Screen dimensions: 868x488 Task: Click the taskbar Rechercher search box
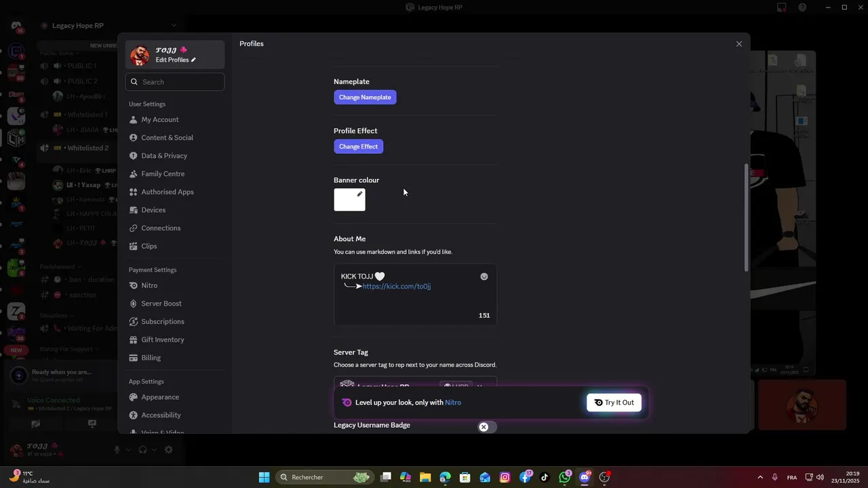click(325, 477)
